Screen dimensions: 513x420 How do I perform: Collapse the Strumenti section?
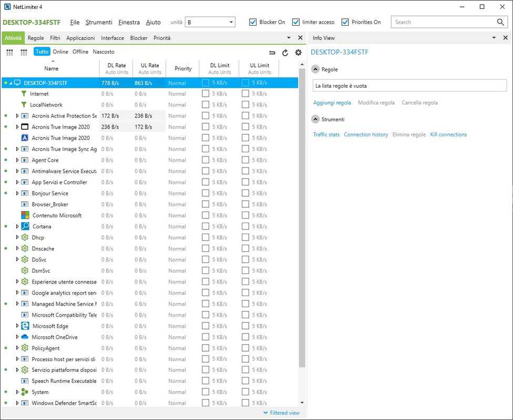[315, 119]
